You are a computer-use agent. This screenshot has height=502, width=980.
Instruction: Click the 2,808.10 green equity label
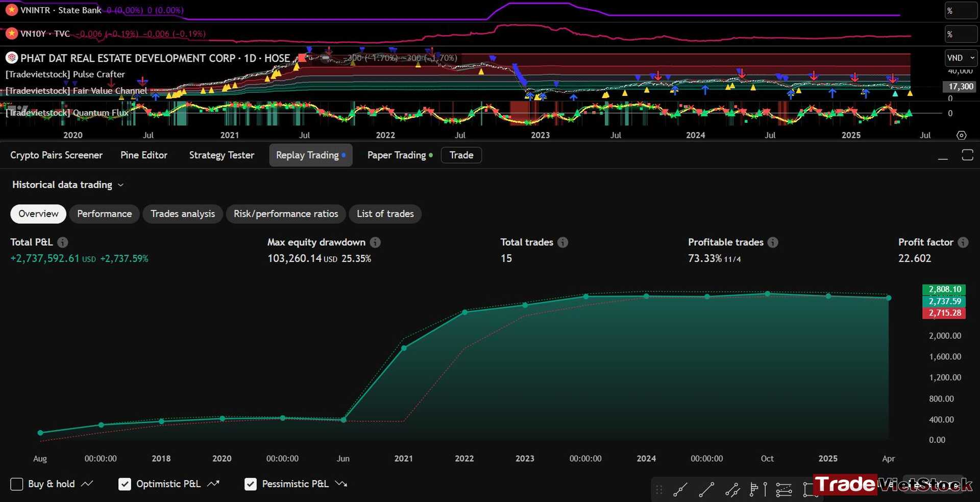[x=944, y=289]
